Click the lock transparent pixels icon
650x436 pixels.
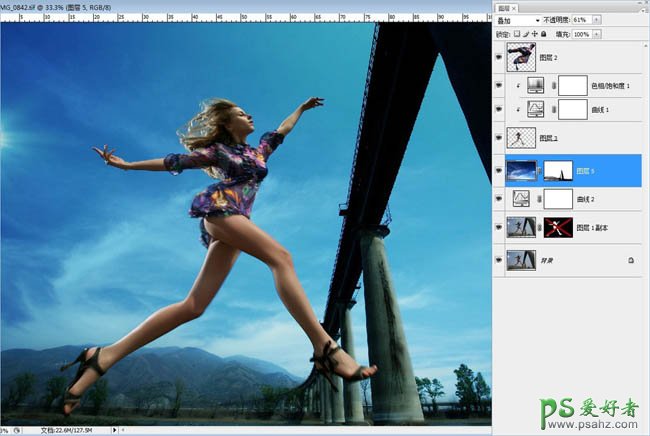pyautogui.click(x=519, y=34)
